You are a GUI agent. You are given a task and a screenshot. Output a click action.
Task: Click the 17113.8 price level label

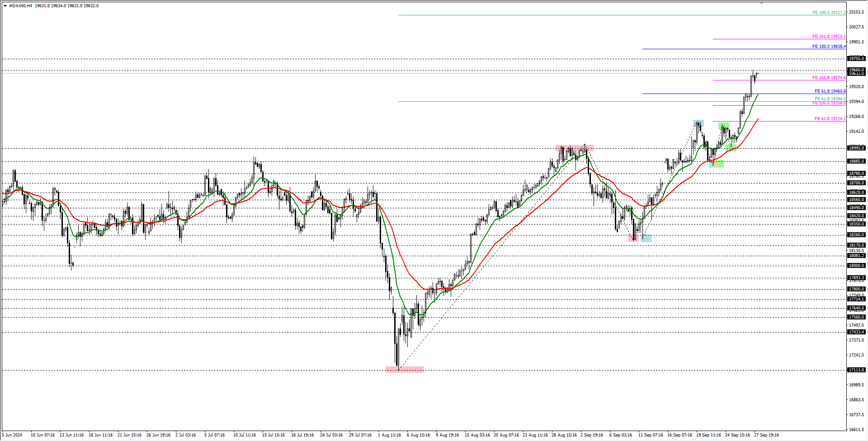[x=856, y=370]
